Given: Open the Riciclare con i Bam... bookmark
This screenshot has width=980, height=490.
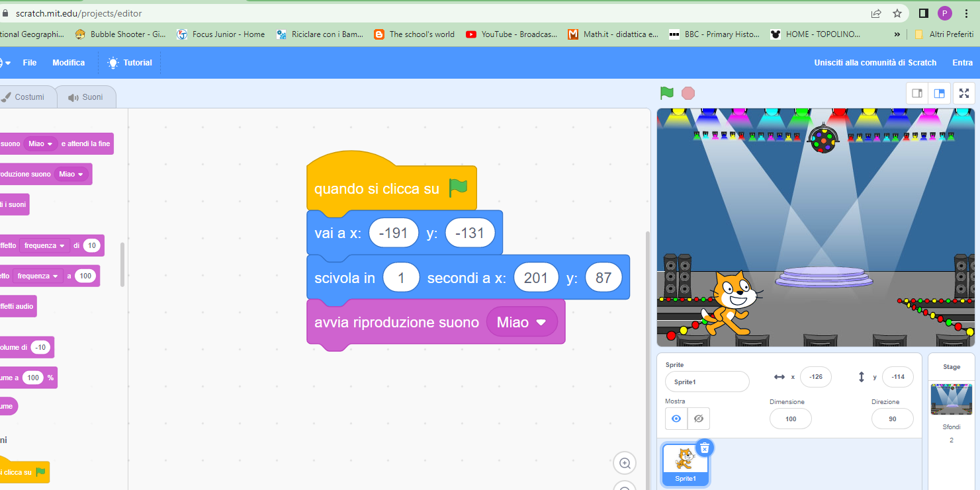Looking at the screenshot, I should (x=320, y=34).
